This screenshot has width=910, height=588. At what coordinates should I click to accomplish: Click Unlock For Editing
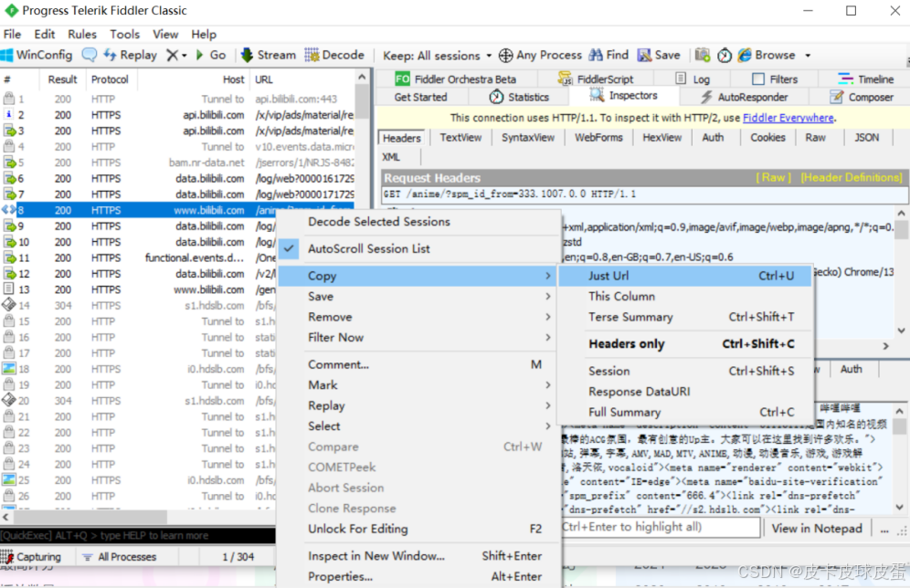point(418,529)
